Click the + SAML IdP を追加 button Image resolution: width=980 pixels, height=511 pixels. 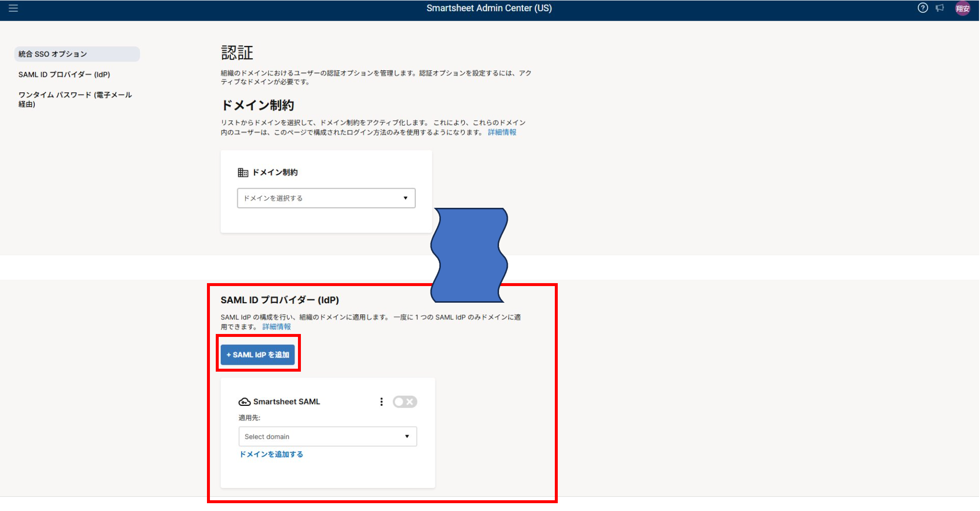point(257,355)
